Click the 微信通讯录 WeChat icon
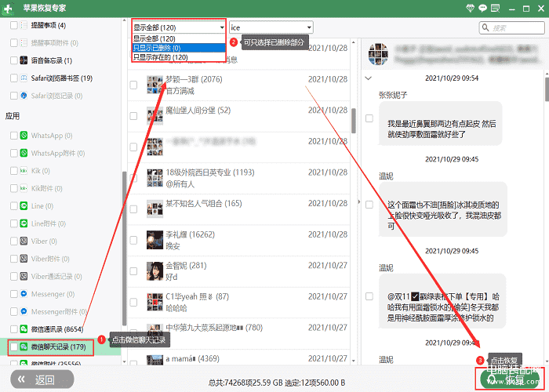549x392 pixels. point(24,329)
